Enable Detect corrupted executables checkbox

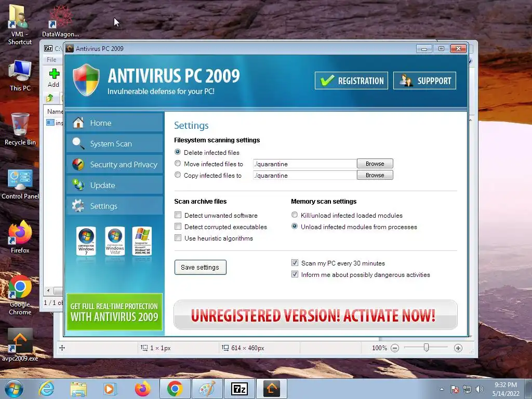coord(178,227)
